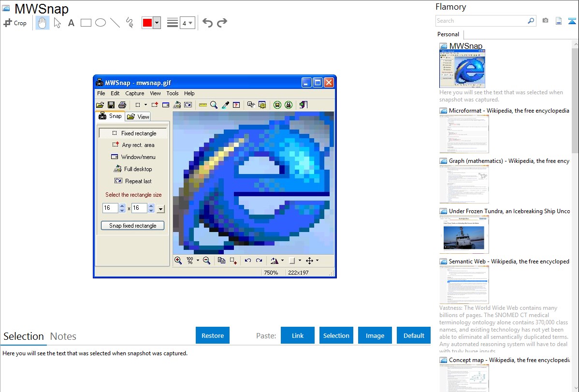Open the MWSnap snapshot thumbnail
The image size is (579, 392).
coord(463,69)
